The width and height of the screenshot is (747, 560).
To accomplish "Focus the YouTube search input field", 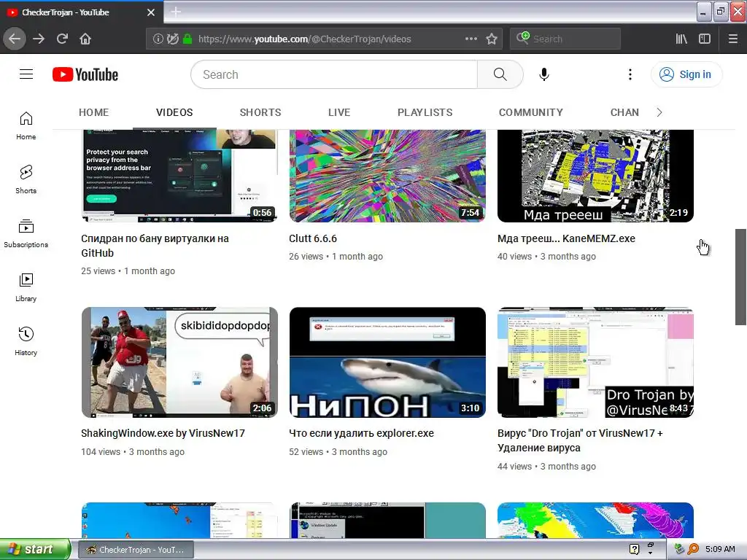I will 334,74.
